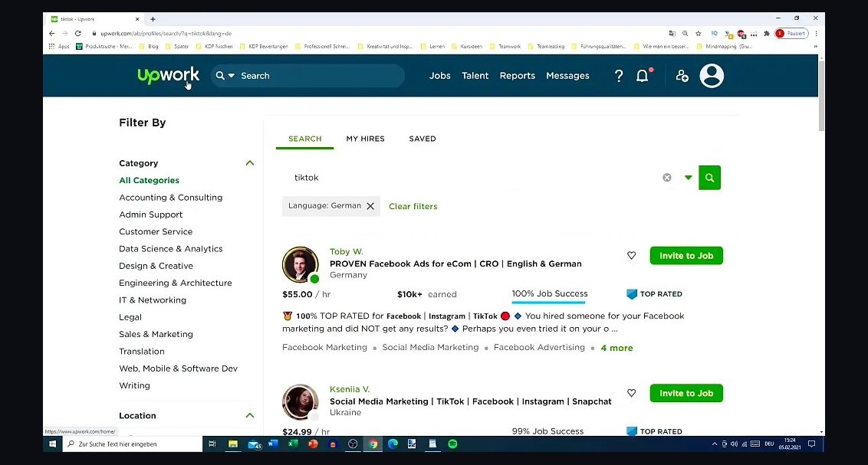Open Windows Start menu
868x465 pixels.
click(x=53, y=444)
